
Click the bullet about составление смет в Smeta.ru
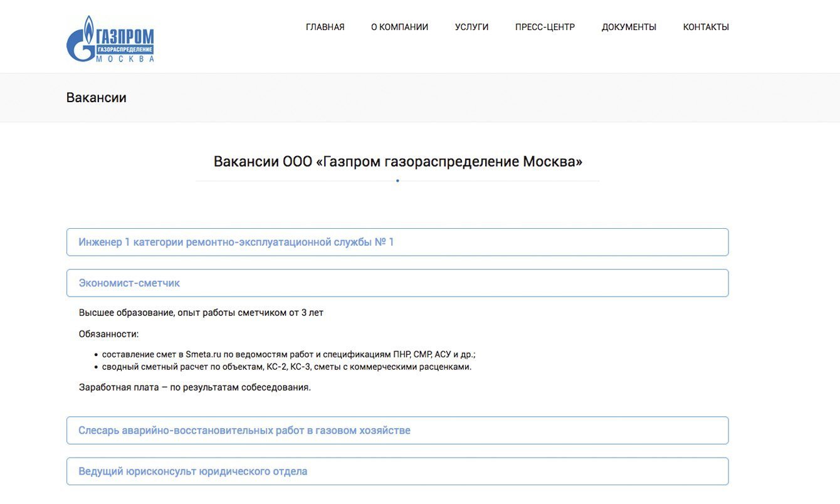pos(289,354)
